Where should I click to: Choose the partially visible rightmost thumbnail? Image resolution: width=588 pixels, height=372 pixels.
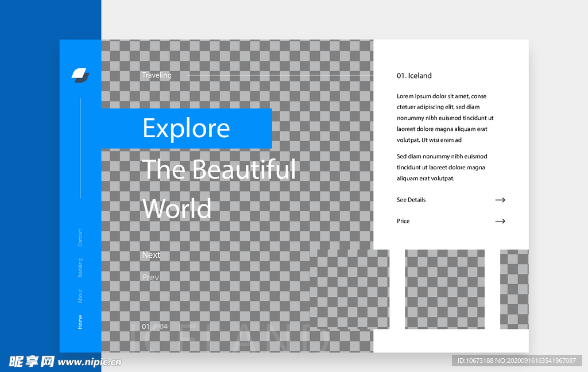point(514,289)
